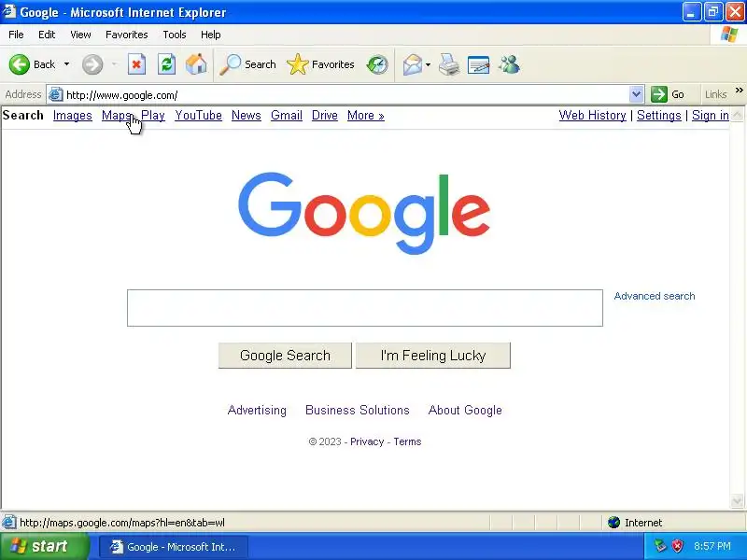This screenshot has height=560, width=747.
Task: Print page using printer icon
Action: pyautogui.click(x=449, y=64)
